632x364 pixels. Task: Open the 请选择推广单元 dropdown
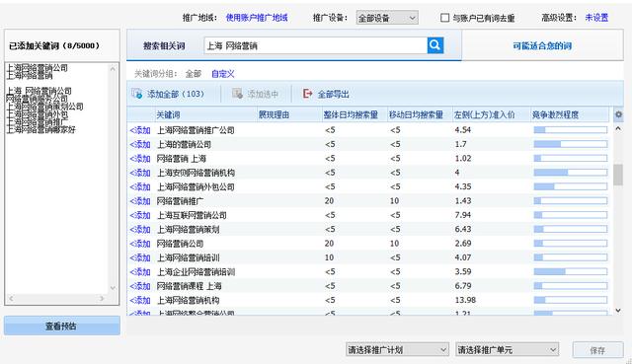tap(507, 349)
